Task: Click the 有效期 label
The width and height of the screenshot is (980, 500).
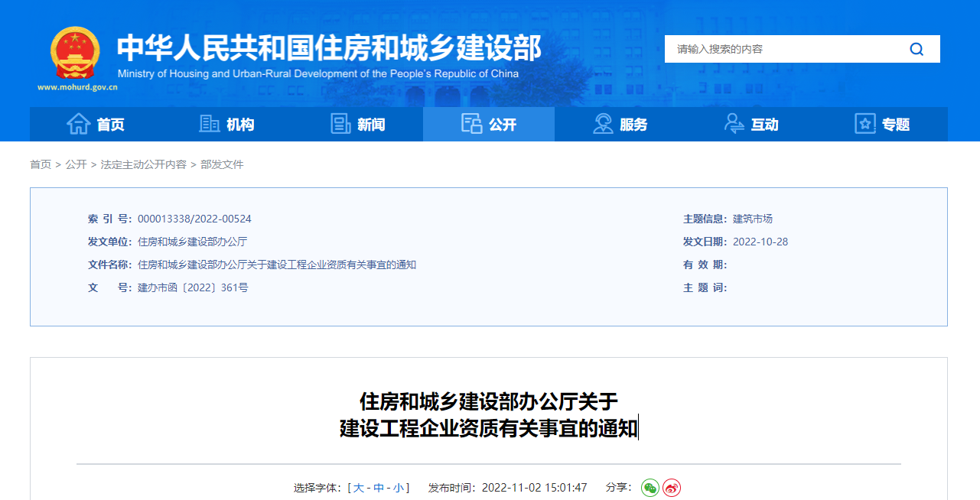Action: 705,265
